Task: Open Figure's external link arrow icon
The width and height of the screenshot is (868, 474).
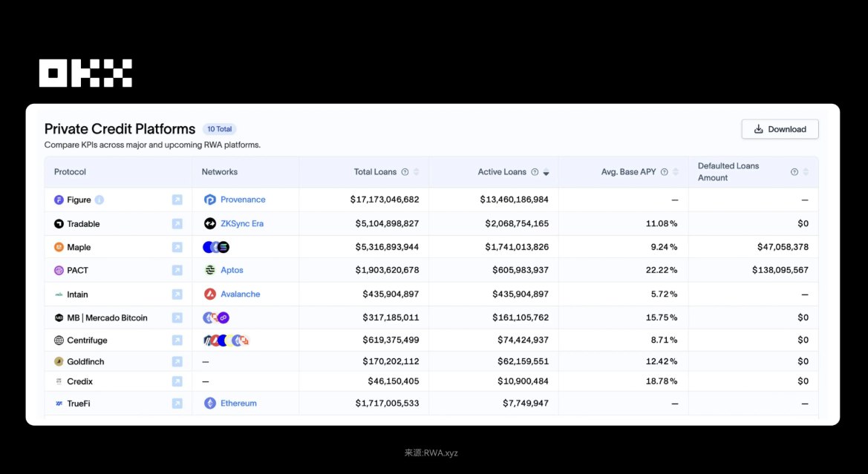Action: [x=177, y=200]
